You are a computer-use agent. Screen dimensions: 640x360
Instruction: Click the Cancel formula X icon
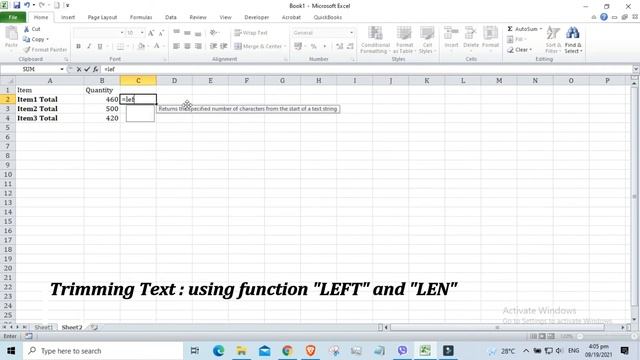click(79, 69)
